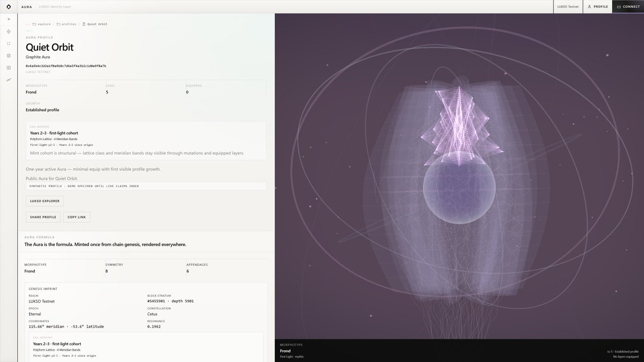Viewport: 644px width, 362px height.
Task: Select the Synthetic Profile demo specimen notice
Action: tap(146, 186)
